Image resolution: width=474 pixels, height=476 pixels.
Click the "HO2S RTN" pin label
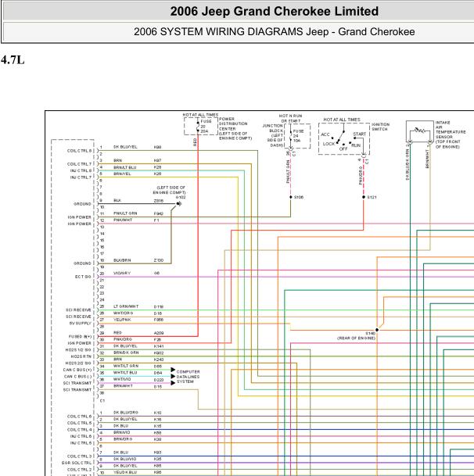click(81, 356)
